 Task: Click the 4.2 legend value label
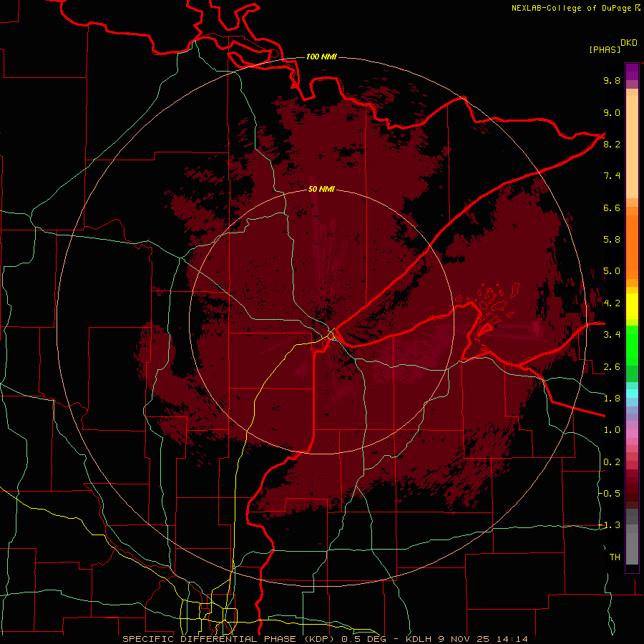point(612,303)
